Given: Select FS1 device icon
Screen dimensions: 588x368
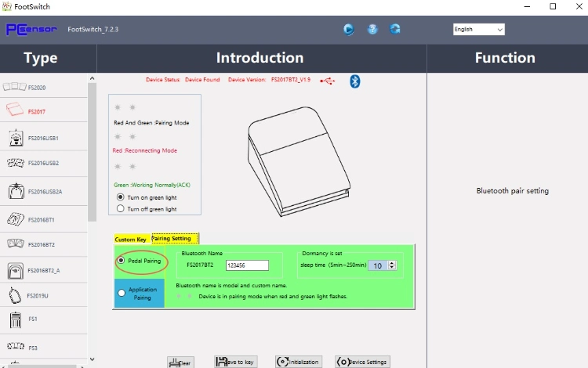Looking at the screenshot, I should point(16,319).
